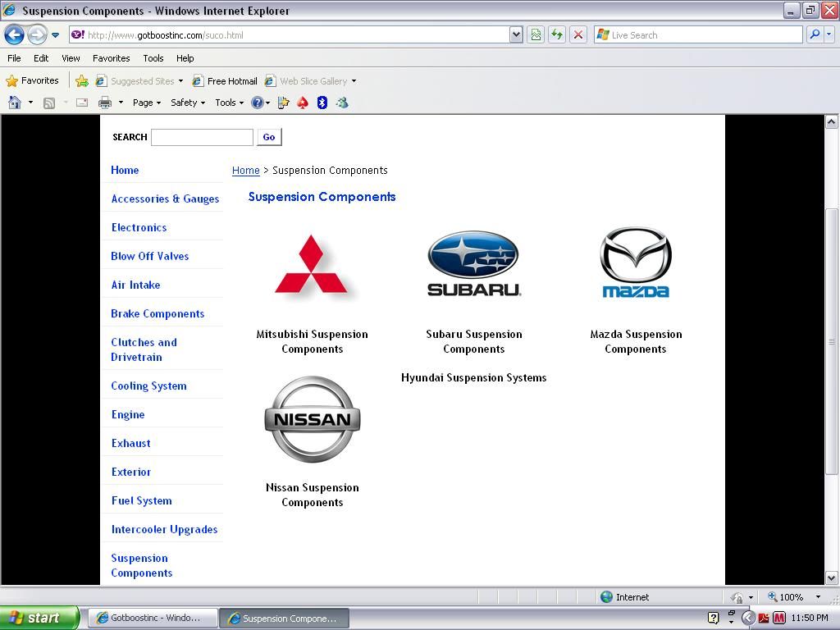The width and height of the screenshot is (840, 630).
Task: Open the Tools menu in menu bar
Action: click(153, 58)
